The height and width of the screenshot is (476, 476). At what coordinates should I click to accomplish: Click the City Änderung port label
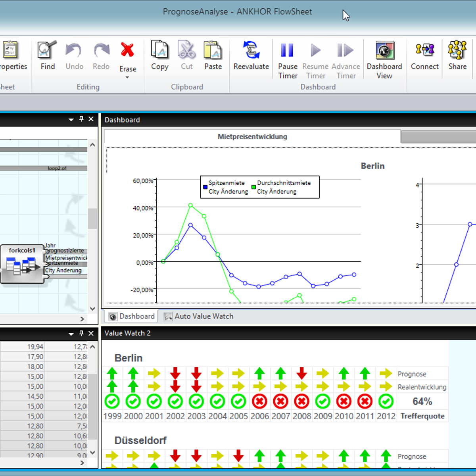click(x=63, y=270)
